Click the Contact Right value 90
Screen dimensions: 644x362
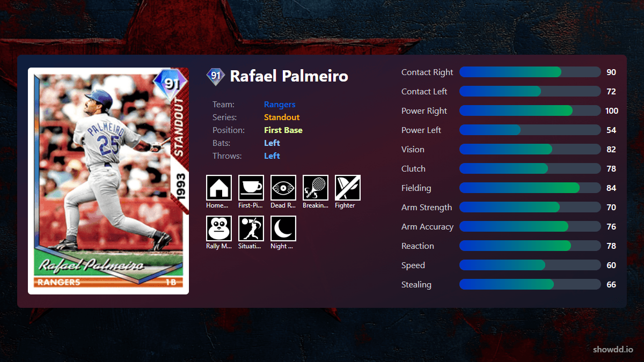[x=611, y=72]
